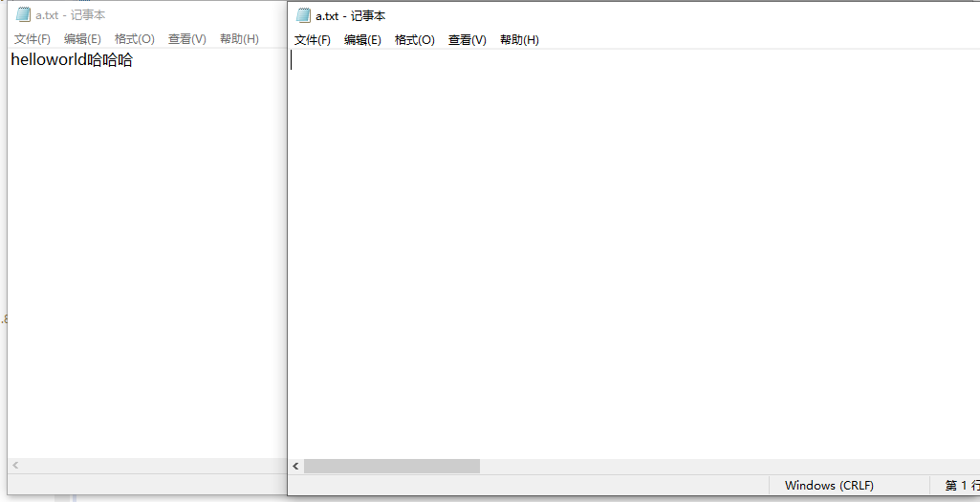The image size is (980, 502).
Task: Click the Notepad icon in background window title bar
Action: click(x=23, y=14)
